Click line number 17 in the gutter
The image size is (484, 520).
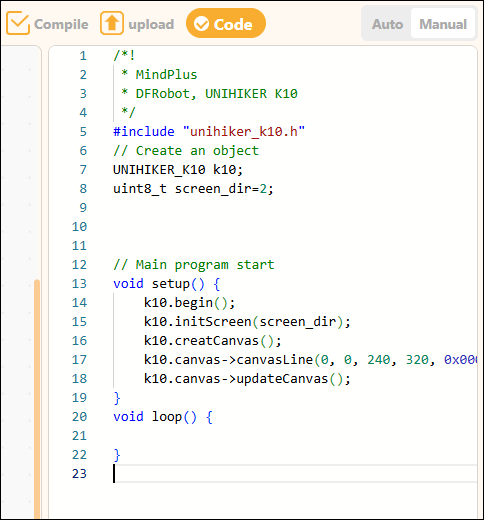[79, 360]
